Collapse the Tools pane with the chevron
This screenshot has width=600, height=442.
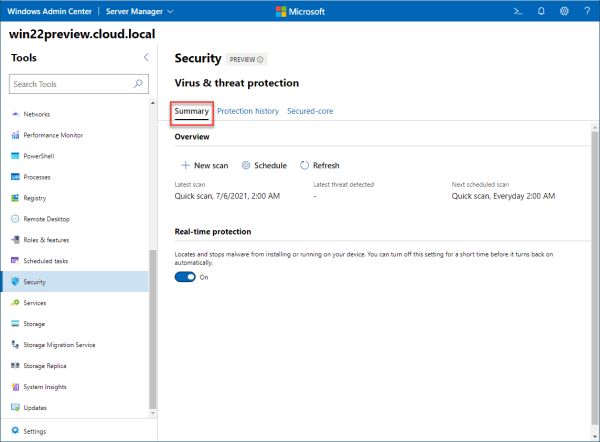pos(146,57)
